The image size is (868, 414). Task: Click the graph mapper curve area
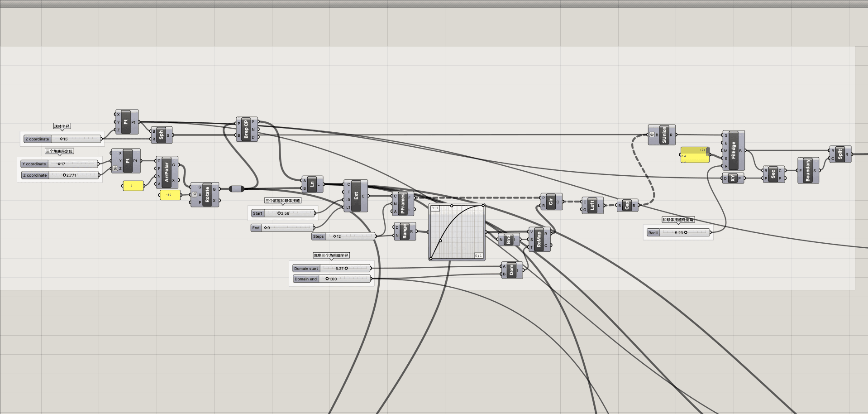457,232
